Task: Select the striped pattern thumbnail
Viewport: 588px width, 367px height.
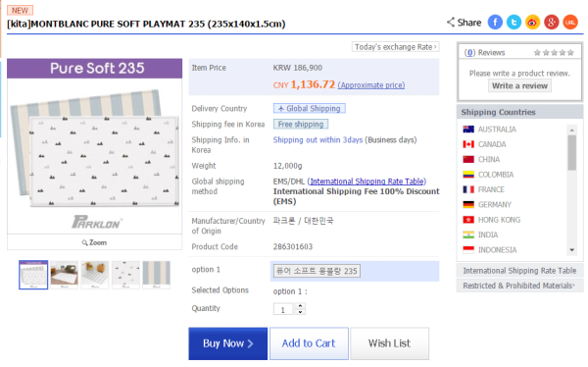Action: point(157,275)
